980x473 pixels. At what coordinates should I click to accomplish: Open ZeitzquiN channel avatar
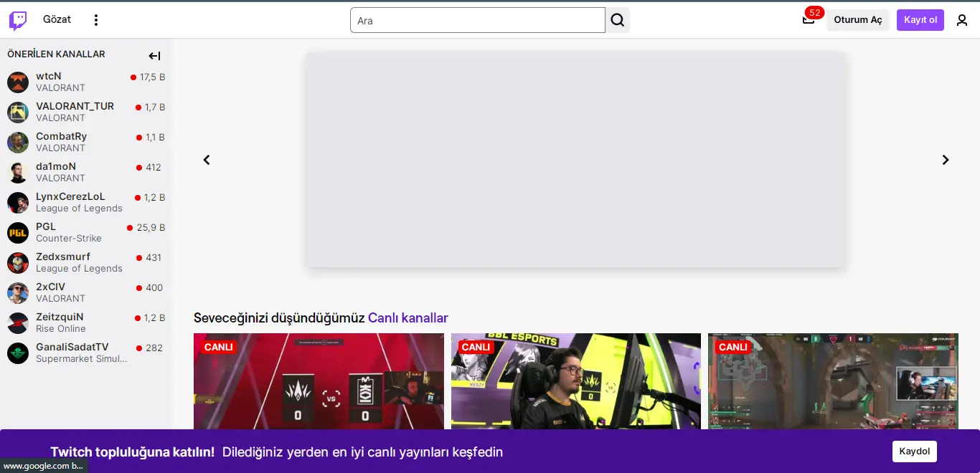coord(18,323)
